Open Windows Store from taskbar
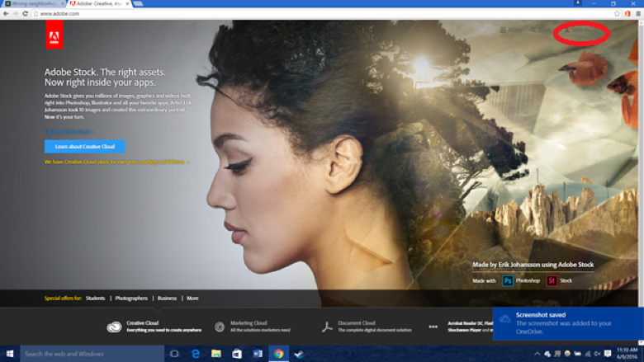Viewport: 644px width, 362px height. click(237, 354)
